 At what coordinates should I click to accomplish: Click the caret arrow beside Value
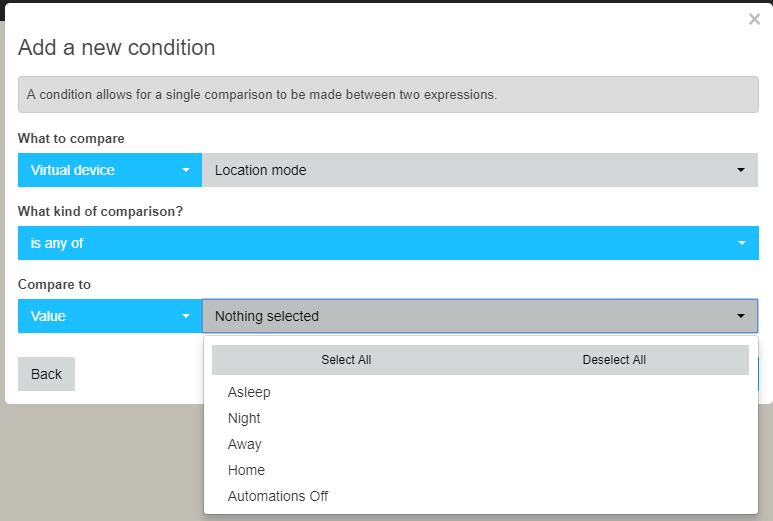(186, 316)
